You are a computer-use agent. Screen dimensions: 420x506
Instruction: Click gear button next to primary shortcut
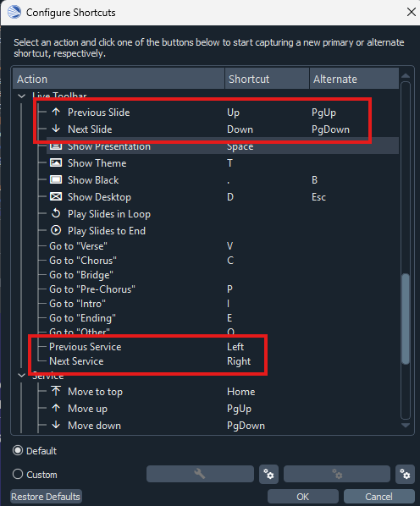point(268,474)
